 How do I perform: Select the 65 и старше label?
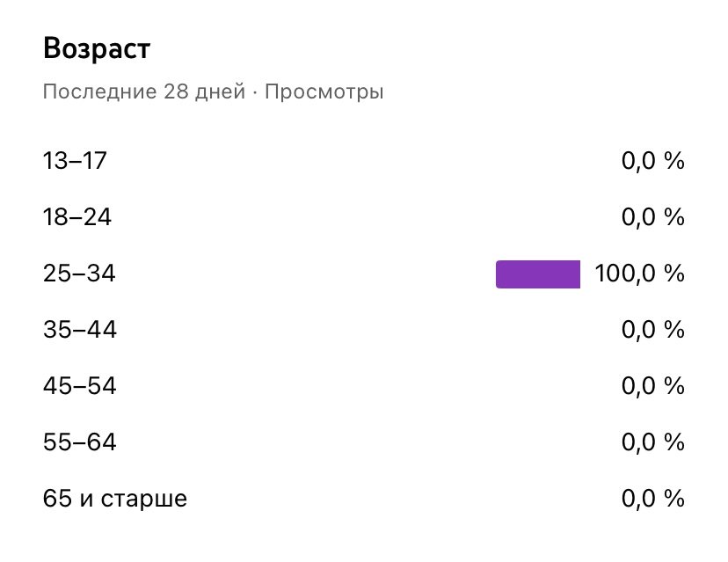114,500
